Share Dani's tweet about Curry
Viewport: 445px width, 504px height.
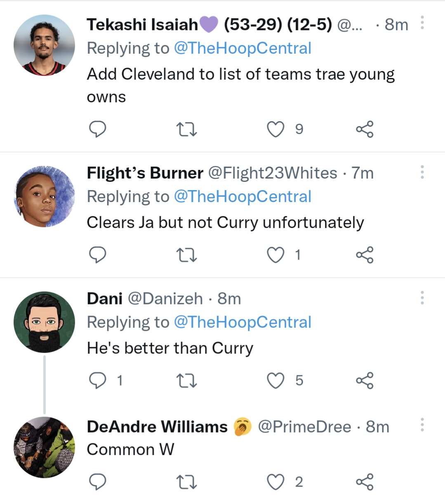point(364,381)
